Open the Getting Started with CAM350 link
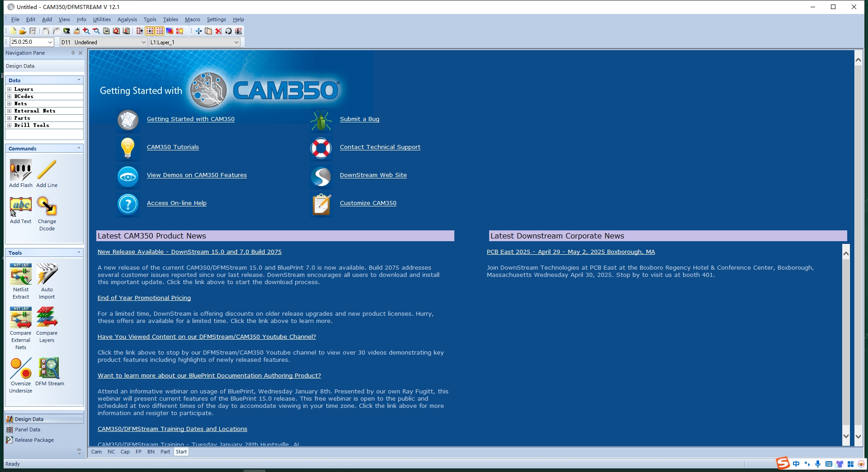Viewport: 868px width, 472px height. click(191, 119)
